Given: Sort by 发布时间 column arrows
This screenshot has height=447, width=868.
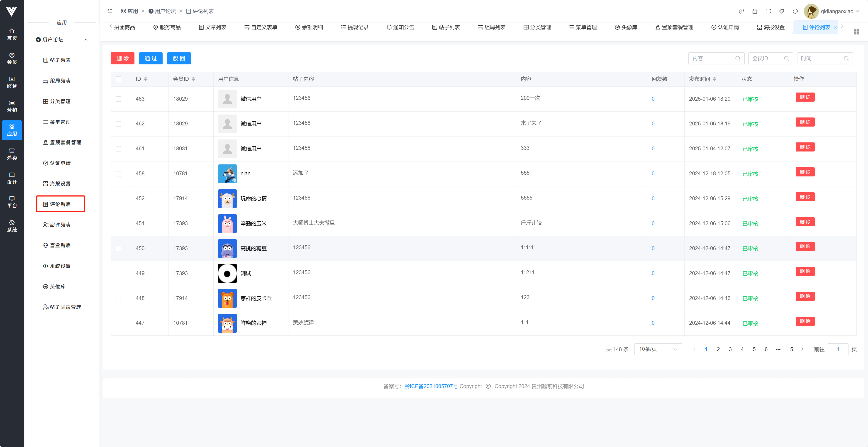Looking at the screenshot, I should [x=714, y=79].
